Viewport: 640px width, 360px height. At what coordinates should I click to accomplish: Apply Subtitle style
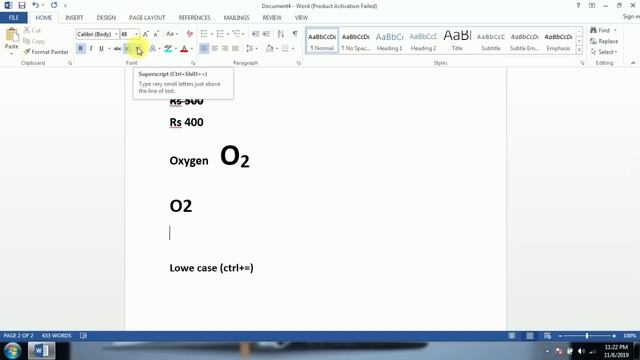coord(491,41)
